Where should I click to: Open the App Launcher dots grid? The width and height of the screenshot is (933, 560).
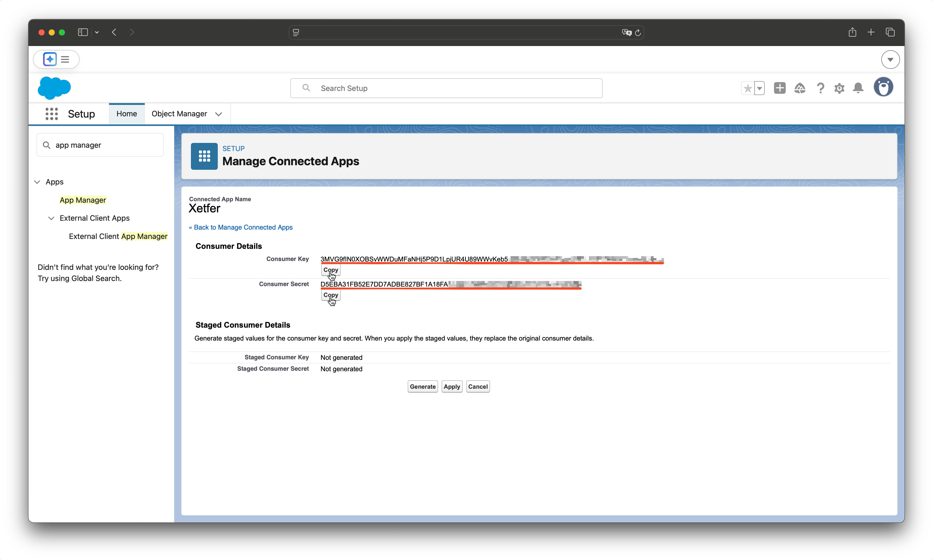point(51,114)
